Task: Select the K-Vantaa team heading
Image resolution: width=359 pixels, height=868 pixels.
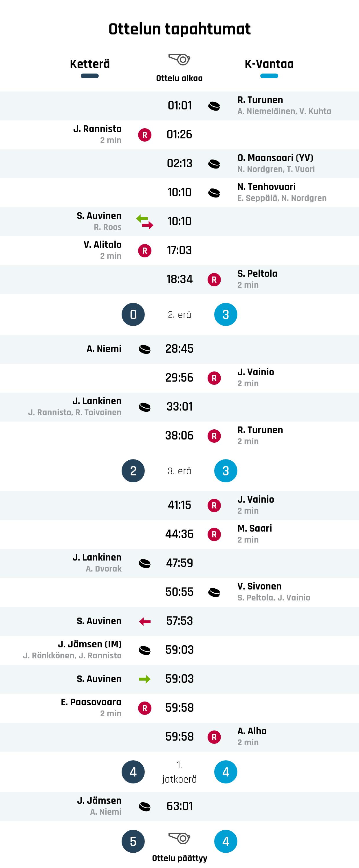Action: (269, 64)
